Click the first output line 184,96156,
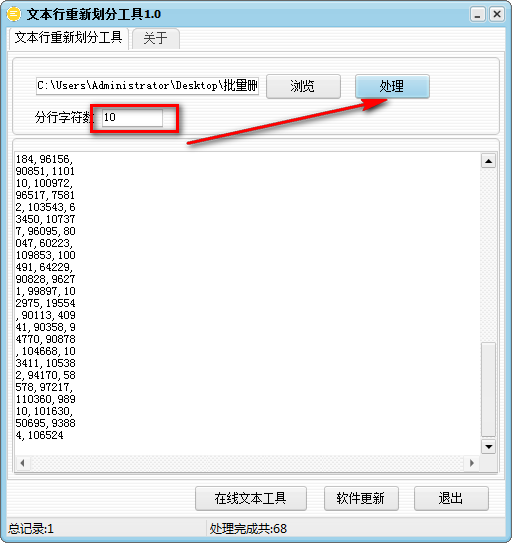 click(44, 159)
